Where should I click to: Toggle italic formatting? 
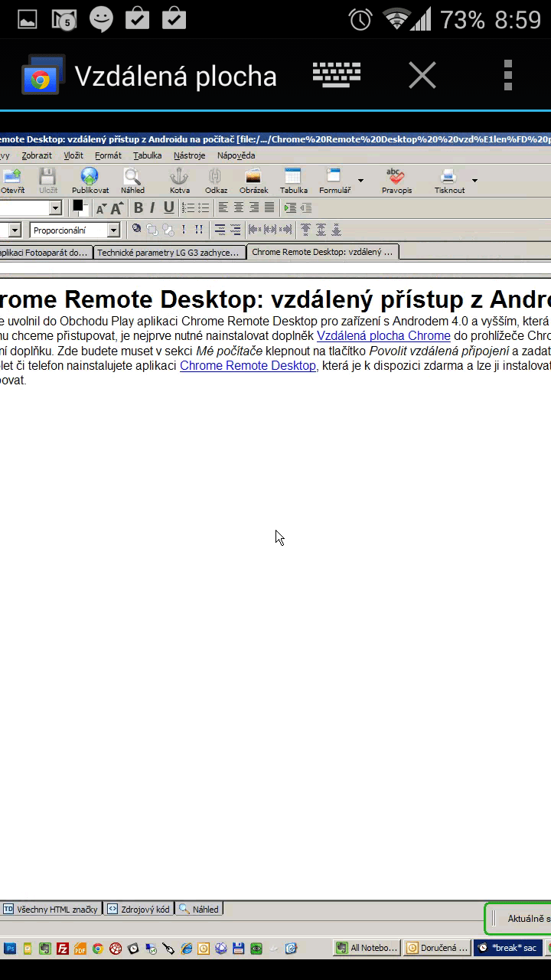tap(152, 207)
